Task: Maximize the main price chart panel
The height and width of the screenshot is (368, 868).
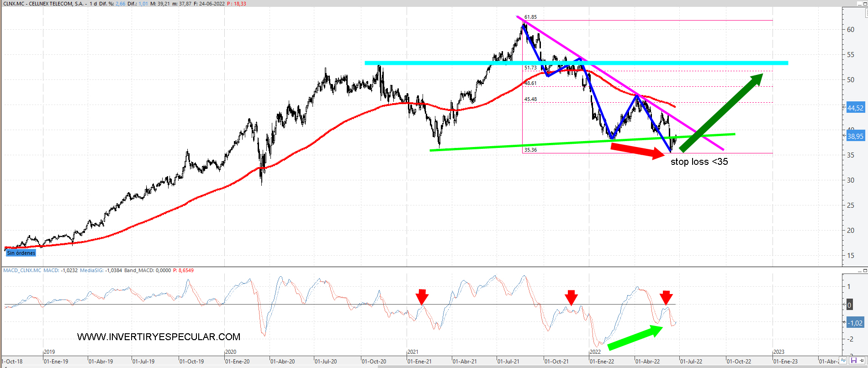Action: click(866, 3)
